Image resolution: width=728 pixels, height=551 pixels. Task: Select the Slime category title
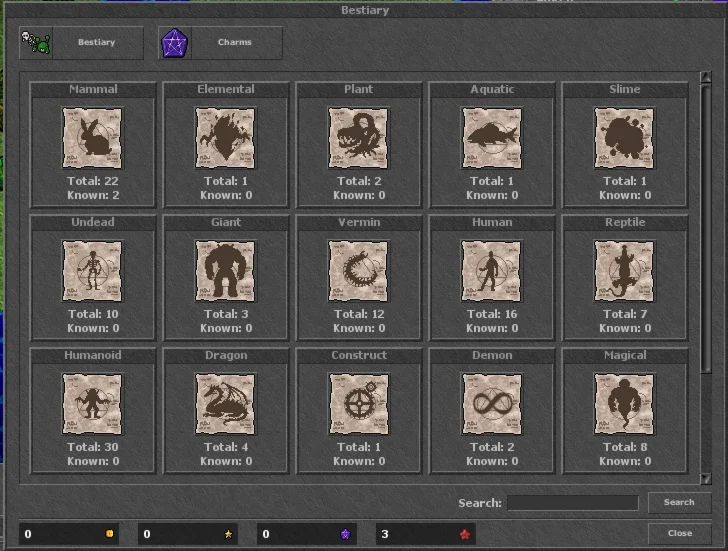(625, 89)
